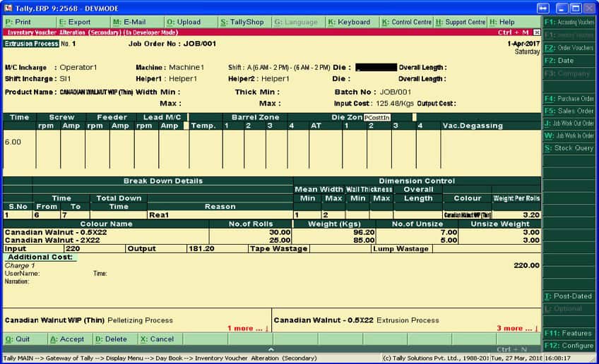Click Canadian Walnut - 0.5X22 Extrusion Process entry
The height and width of the screenshot is (364, 599).
[x=357, y=320]
